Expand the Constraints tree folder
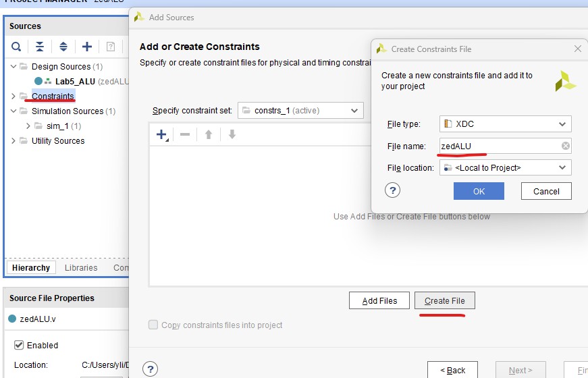 coord(13,97)
